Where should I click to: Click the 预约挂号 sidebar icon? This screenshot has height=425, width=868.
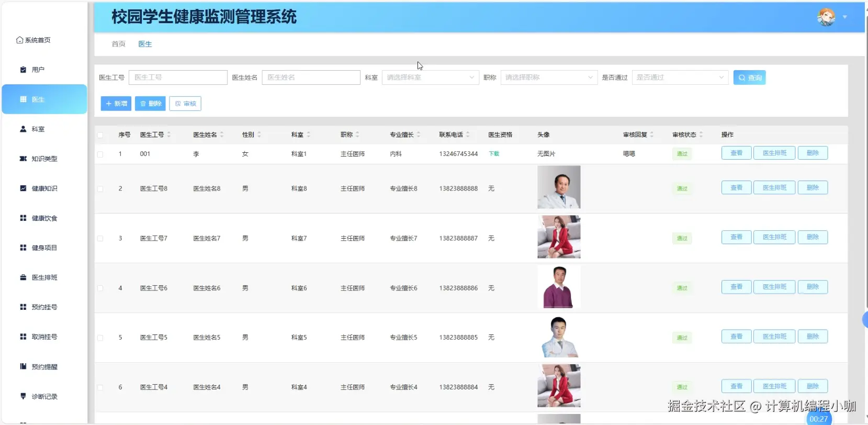coord(23,307)
